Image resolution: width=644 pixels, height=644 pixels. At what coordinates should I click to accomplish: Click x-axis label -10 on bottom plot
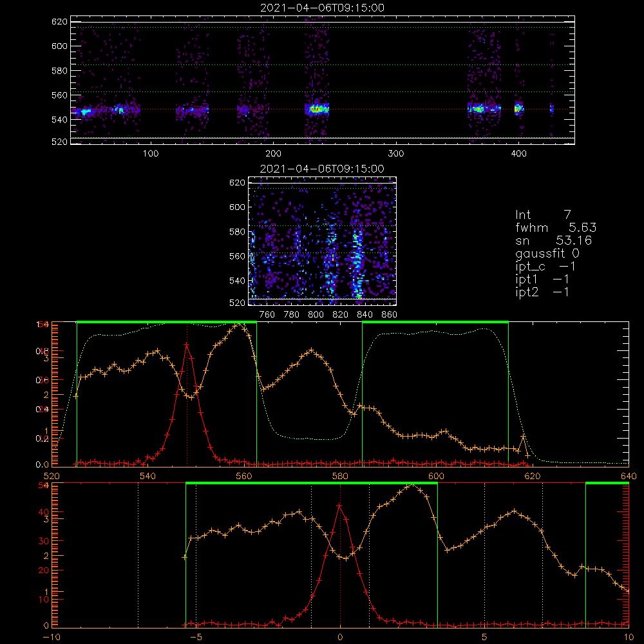tap(52, 638)
